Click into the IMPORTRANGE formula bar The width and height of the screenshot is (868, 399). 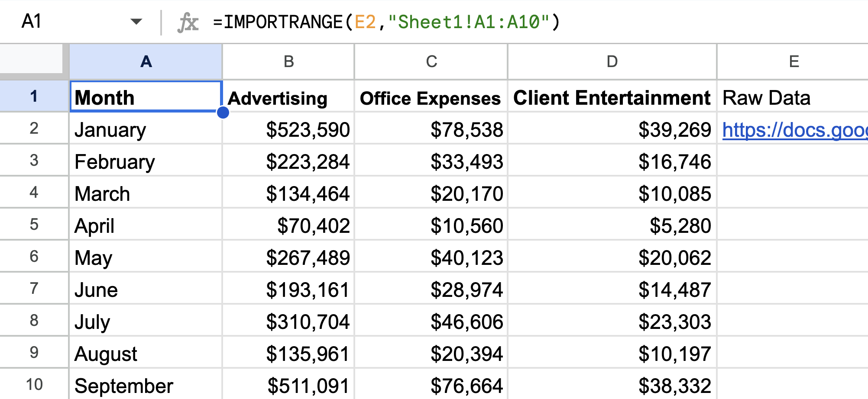537,22
